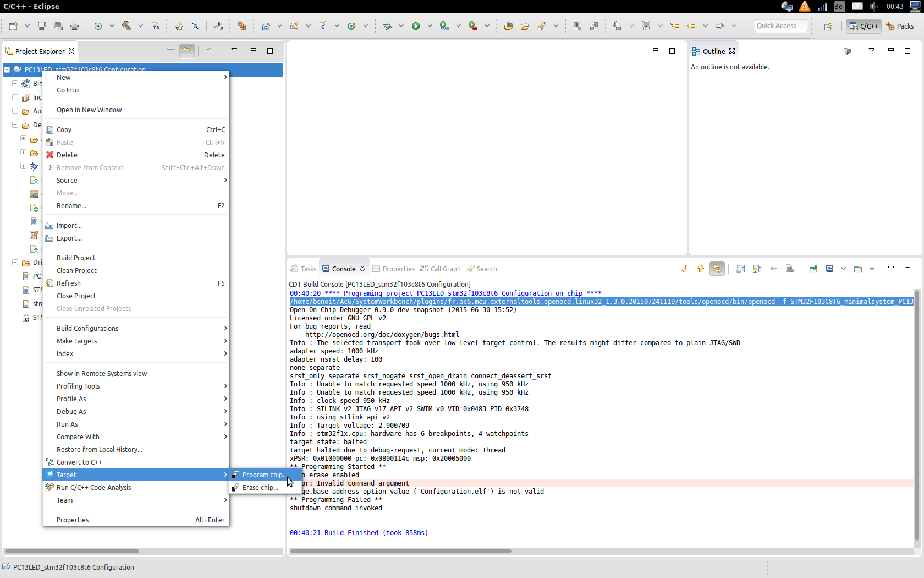Click the Display Selected Console monitor icon
924x578 pixels.
coord(829,269)
